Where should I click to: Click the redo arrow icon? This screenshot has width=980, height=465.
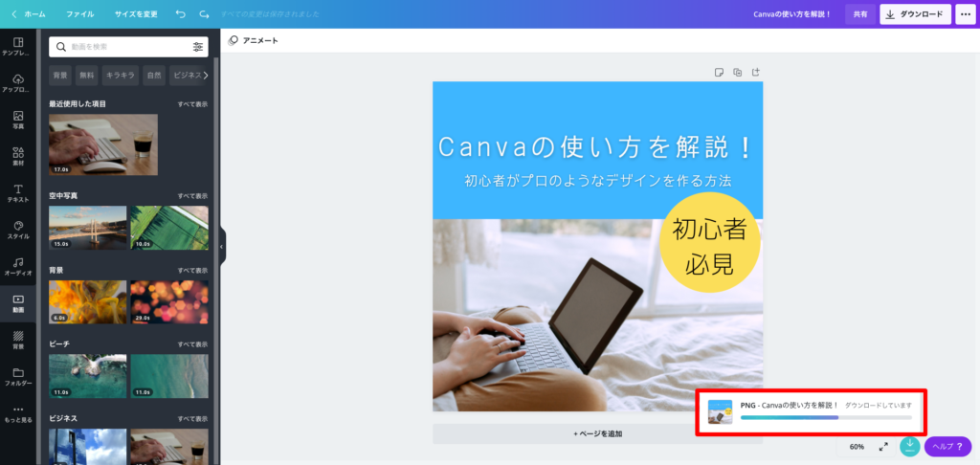(205, 13)
